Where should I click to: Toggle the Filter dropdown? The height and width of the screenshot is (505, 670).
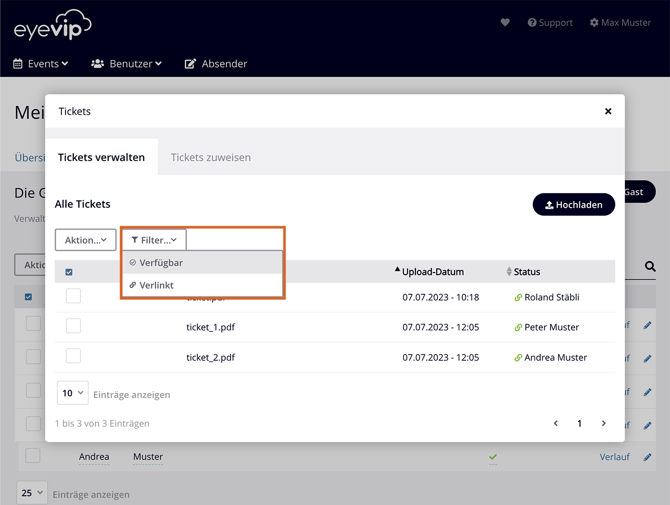(154, 240)
